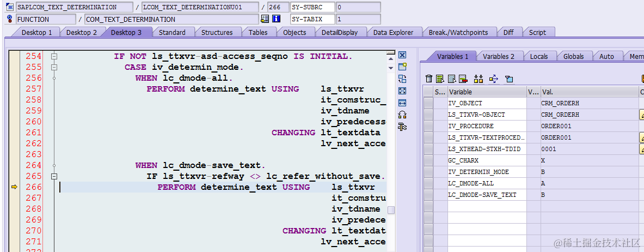The width and height of the screenshot is (644, 252).
Task: Collapse the IF block on line 265
Action: pyautogui.click(x=54, y=176)
